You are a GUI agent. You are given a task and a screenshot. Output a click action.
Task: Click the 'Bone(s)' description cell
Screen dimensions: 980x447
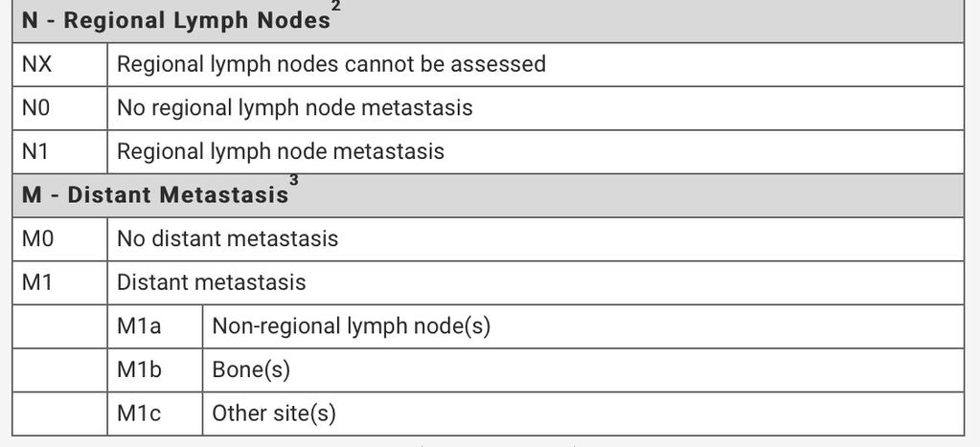pos(583,370)
